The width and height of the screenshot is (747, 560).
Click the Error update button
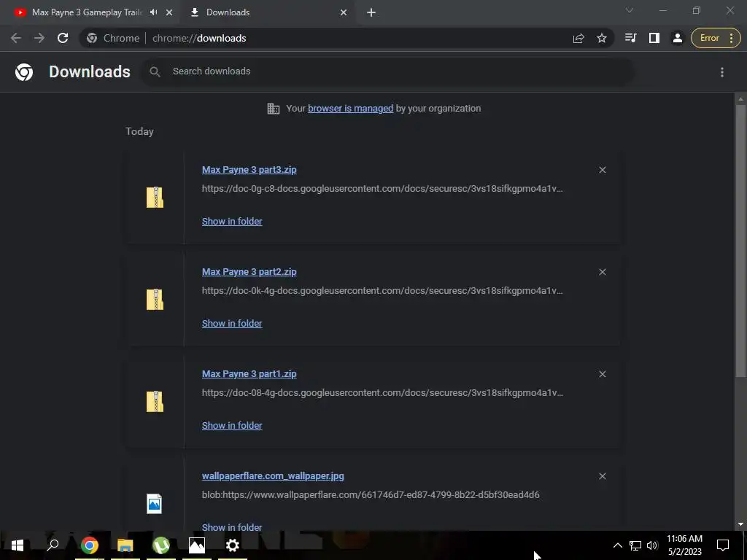coord(716,38)
